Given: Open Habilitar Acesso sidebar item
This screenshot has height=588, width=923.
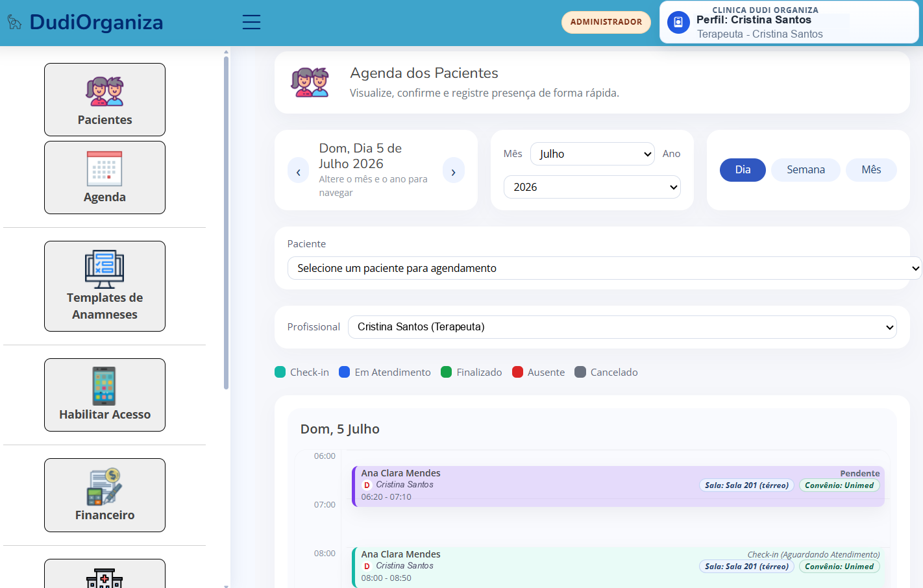Looking at the screenshot, I should coord(105,395).
